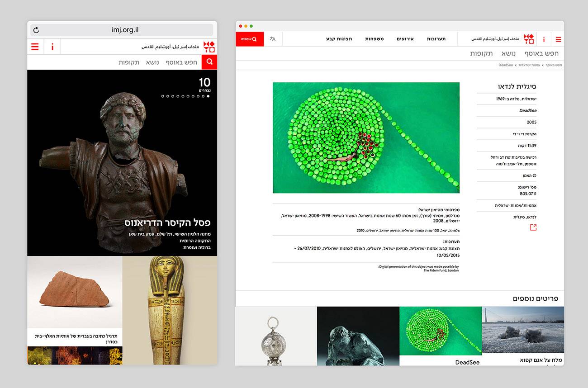Click the info icon in desktop header
588x388 pixels.
(x=544, y=39)
